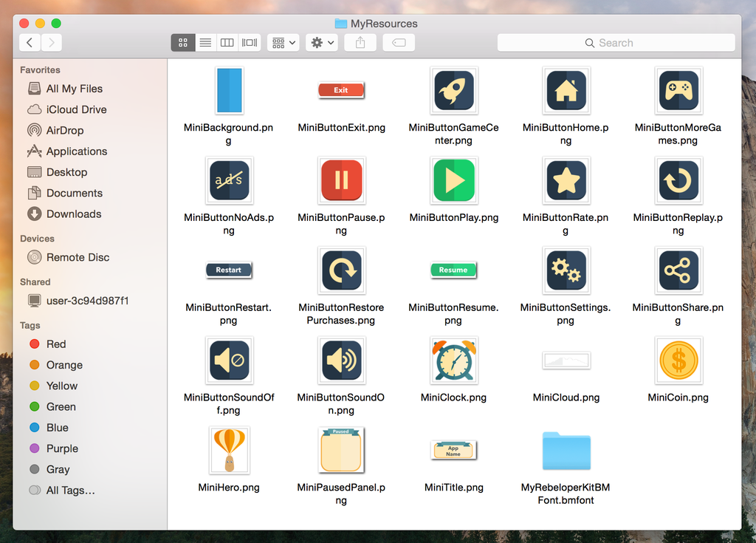Open Documents in sidebar
This screenshot has height=543, width=756.
pos(90,193)
